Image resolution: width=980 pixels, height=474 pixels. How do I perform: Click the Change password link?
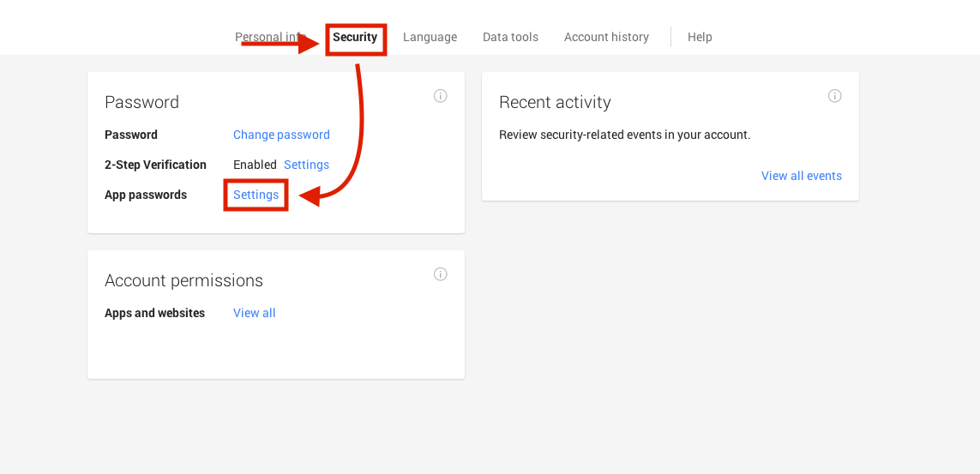[281, 135]
